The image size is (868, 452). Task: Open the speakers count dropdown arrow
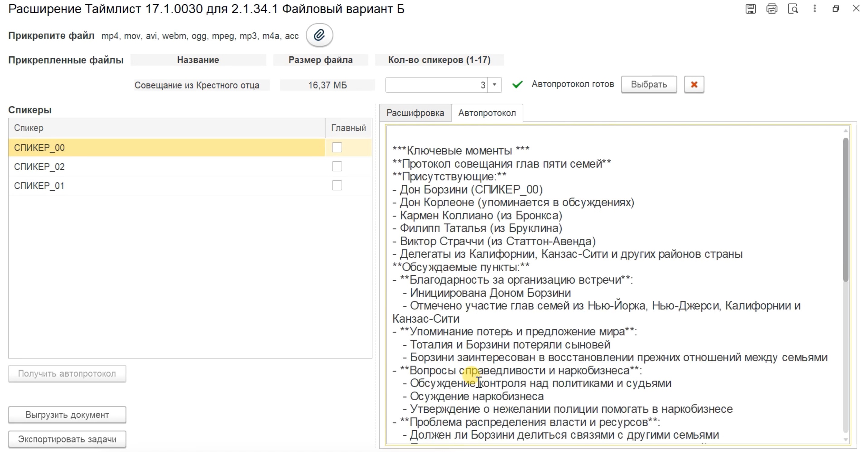(x=494, y=85)
